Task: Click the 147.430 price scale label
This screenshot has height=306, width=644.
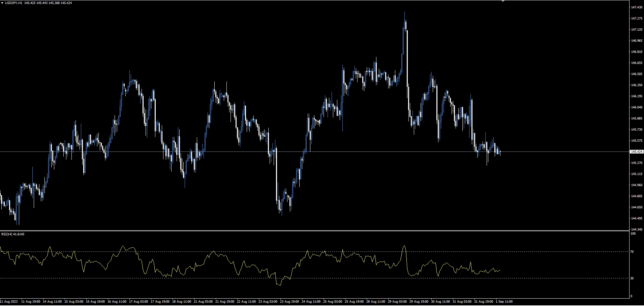Action: coord(636,7)
